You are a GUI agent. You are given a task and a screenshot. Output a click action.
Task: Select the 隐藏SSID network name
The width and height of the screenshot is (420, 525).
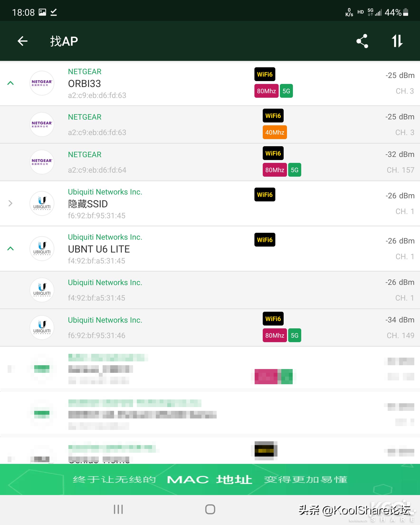[88, 204]
